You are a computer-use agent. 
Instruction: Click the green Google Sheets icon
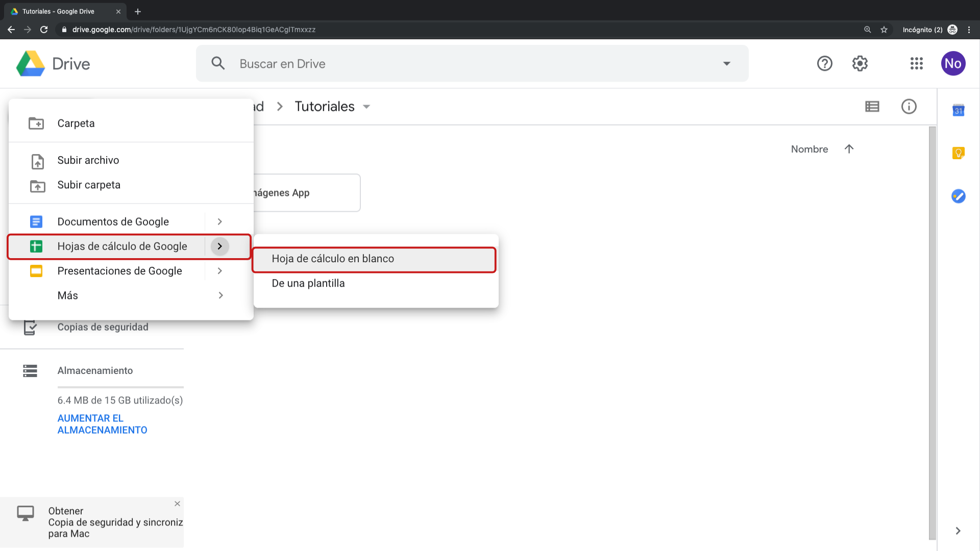[x=36, y=246]
